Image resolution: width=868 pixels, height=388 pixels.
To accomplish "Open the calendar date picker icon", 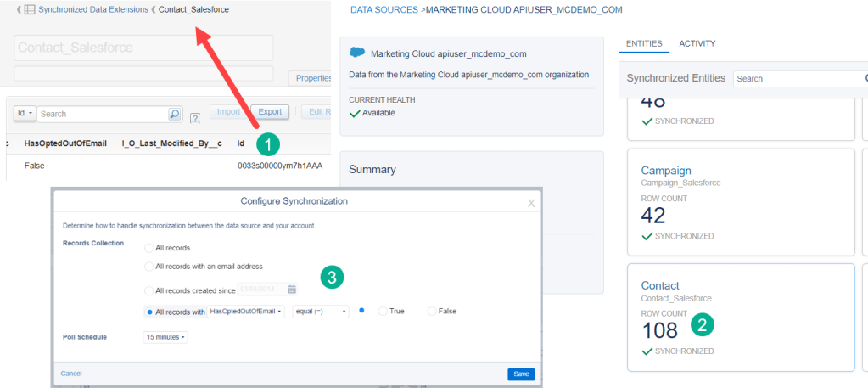I will (292, 290).
